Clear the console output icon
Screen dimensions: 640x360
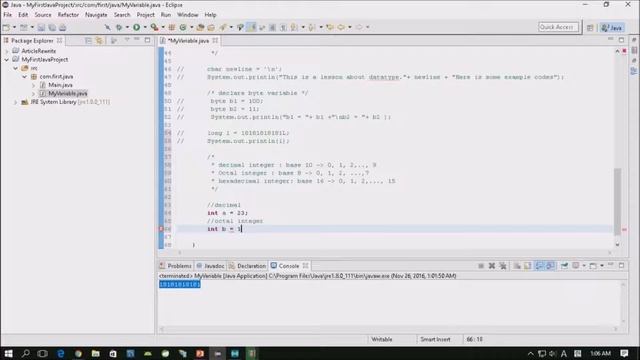pyautogui.click(x=517, y=266)
